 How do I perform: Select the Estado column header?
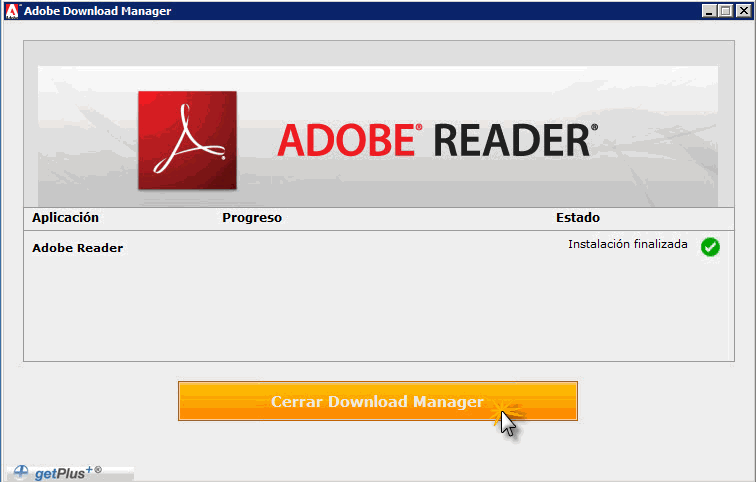(x=578, y=218)
